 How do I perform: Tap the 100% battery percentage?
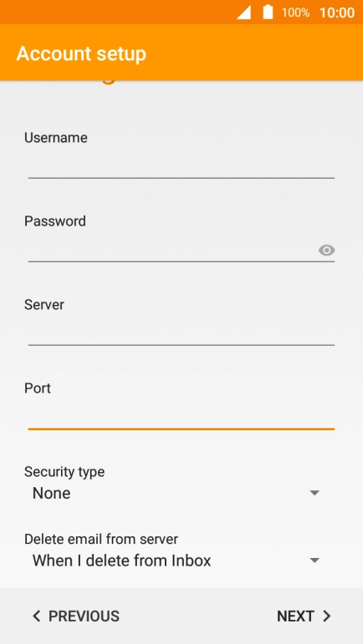(295, 13)
